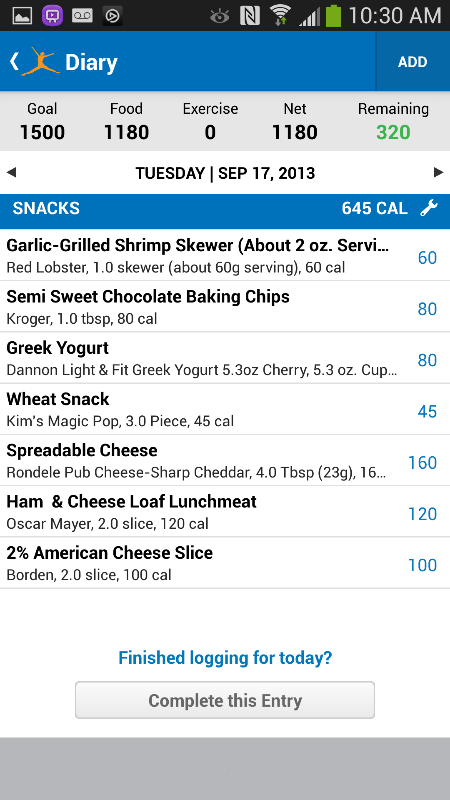Open the Snacks section header
This screenshot has height=800, width=450.
point(225,209)
